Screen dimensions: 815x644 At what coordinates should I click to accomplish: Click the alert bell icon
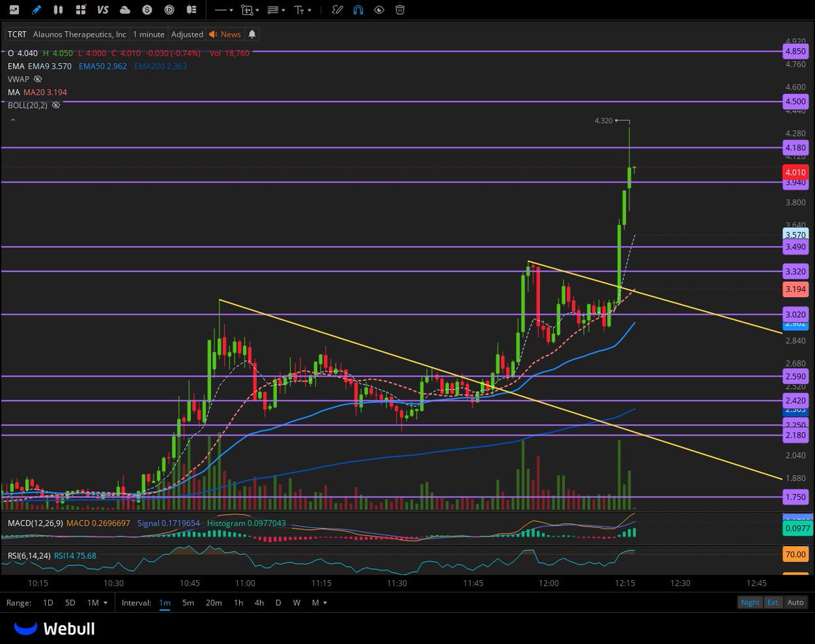pos(252,34)
